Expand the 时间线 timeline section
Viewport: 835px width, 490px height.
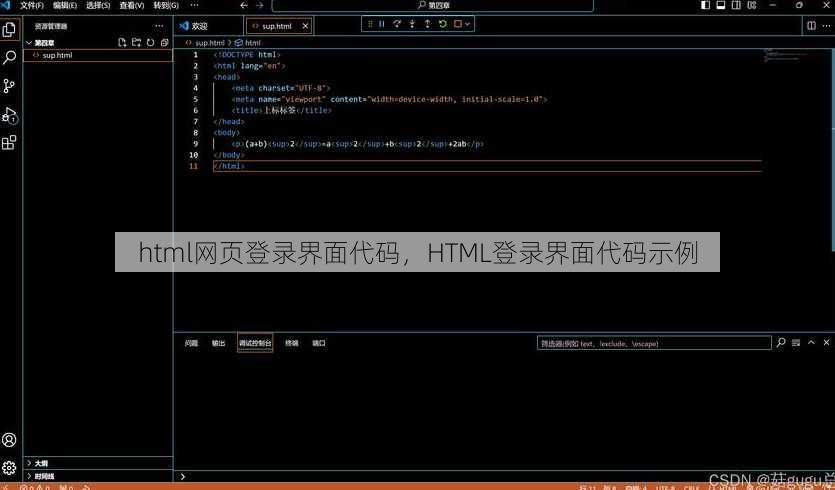98,476
